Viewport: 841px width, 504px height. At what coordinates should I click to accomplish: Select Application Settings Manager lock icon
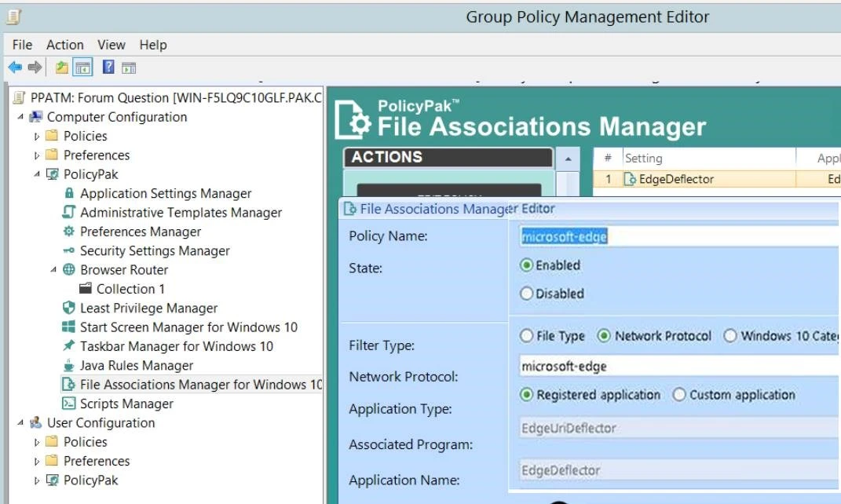tap(69, 193)
